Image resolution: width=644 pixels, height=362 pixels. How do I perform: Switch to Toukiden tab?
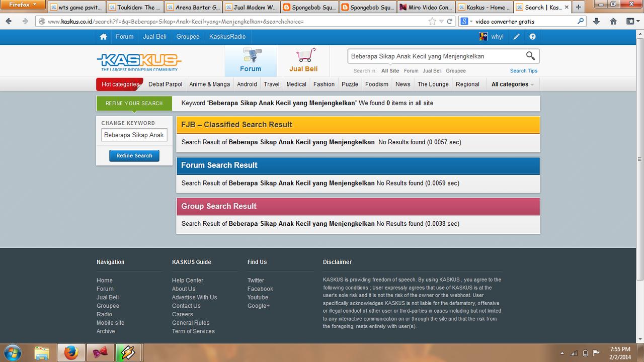pos(135,7)
